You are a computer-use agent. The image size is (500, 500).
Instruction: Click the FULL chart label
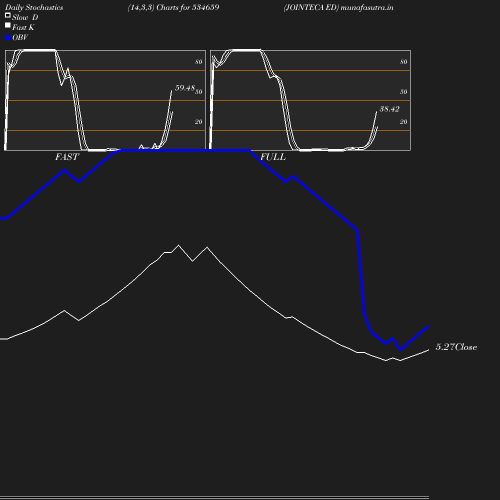click(273, 157)
